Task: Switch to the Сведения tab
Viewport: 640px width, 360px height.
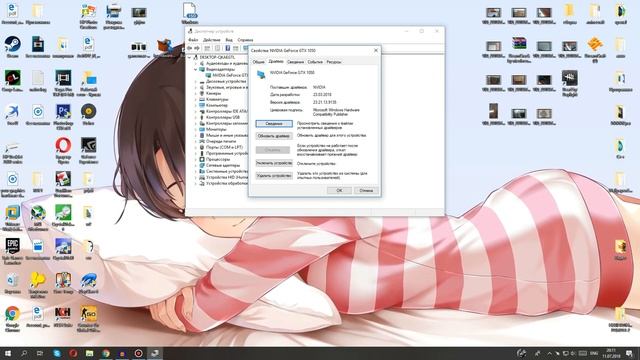Action: (x=295, y=62)
